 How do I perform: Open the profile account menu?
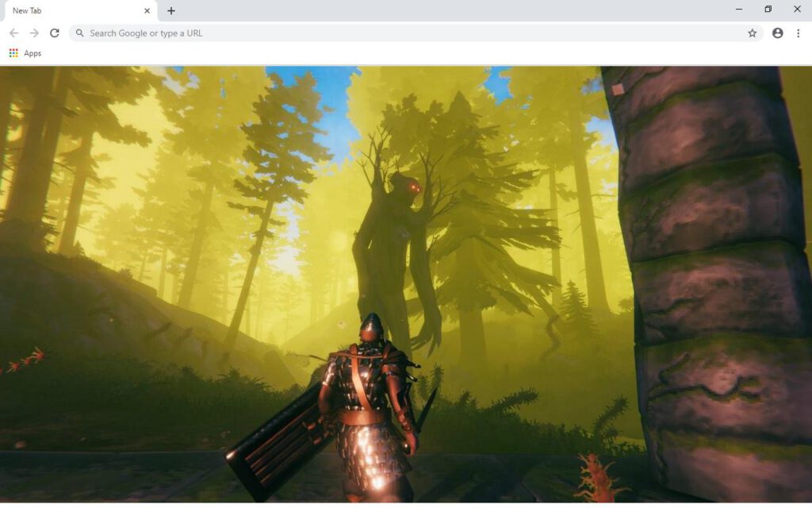(777, 33)
